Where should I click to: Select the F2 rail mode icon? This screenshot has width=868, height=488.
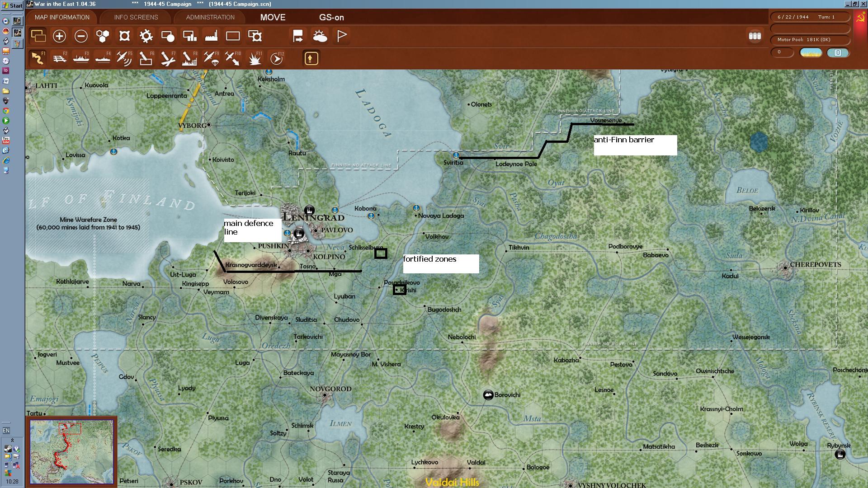(60, 59)
